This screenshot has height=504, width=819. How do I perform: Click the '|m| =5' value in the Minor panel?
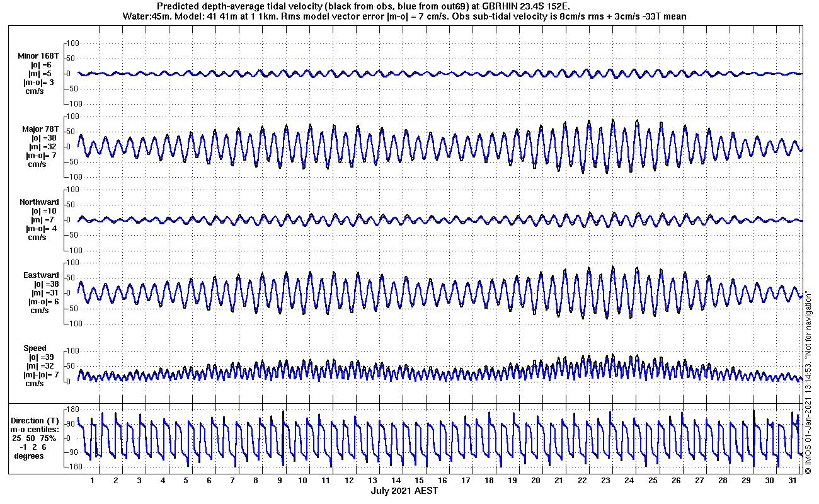click(41, 74)
